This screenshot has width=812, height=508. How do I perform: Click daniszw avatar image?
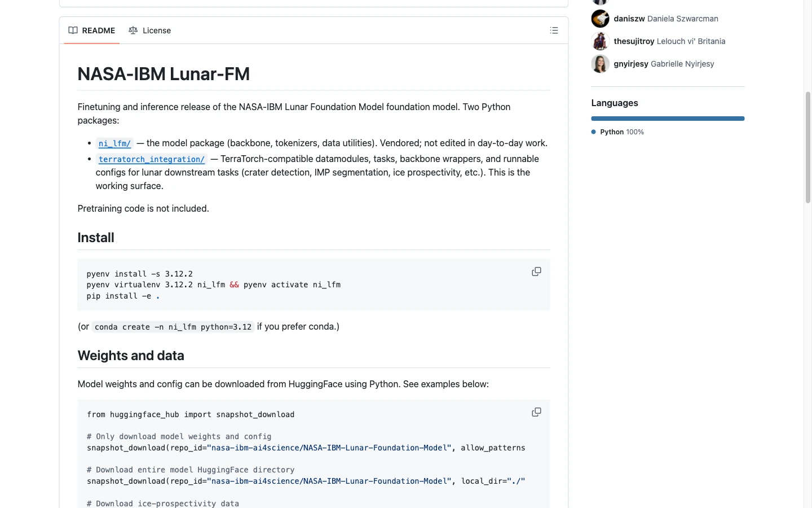tap(600, 19)
